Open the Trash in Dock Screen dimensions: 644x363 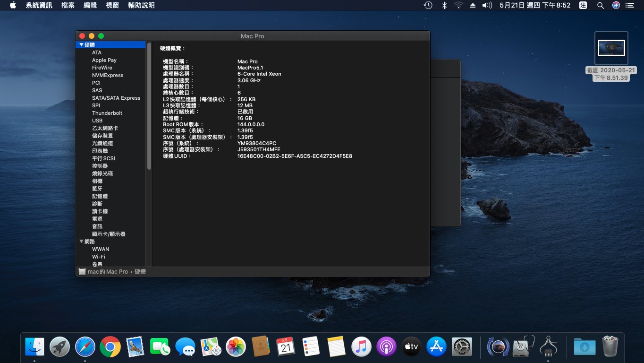click(610, 347)
